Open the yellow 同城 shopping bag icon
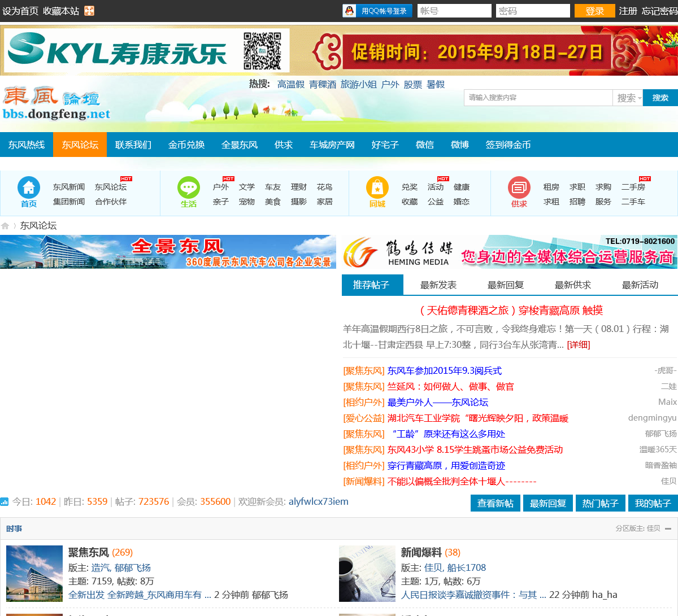The image size is (678, 616). point(377,188)
